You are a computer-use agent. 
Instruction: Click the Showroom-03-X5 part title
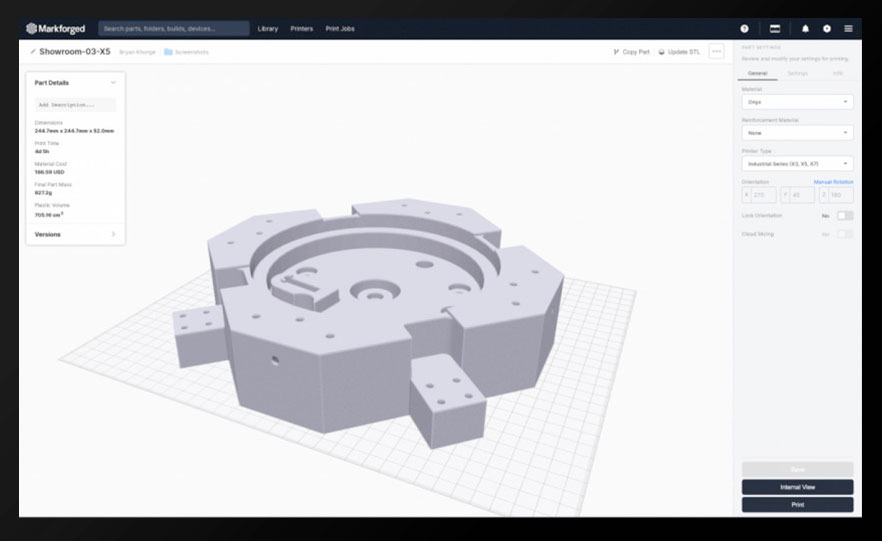point(75,52)
